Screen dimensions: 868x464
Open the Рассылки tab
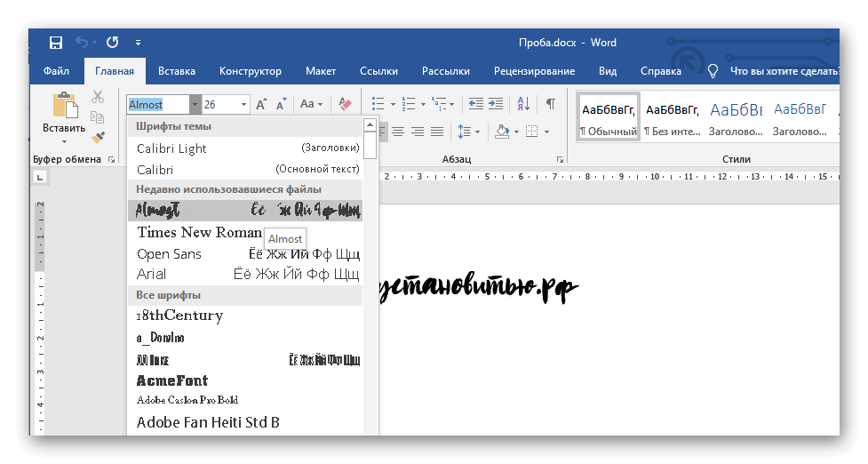(x=446, y=71)
